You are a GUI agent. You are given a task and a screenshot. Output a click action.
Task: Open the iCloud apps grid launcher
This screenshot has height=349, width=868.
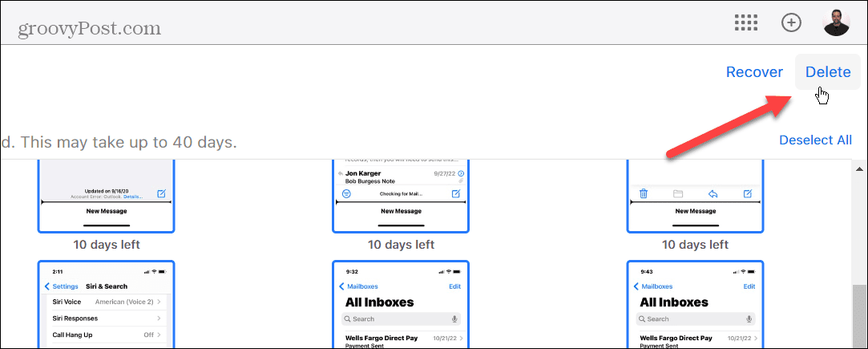(x=746, y=23)
